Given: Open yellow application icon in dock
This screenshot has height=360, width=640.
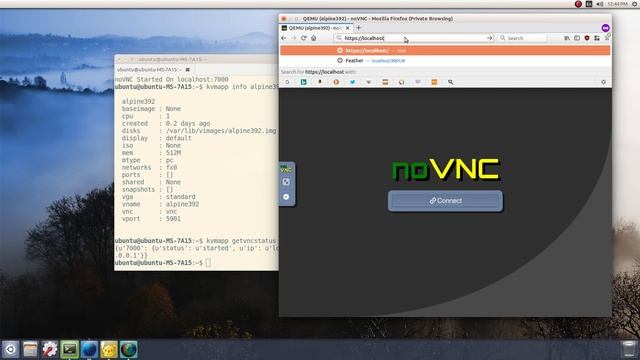Looking at the screenshot, I should (x=109, y=349).
